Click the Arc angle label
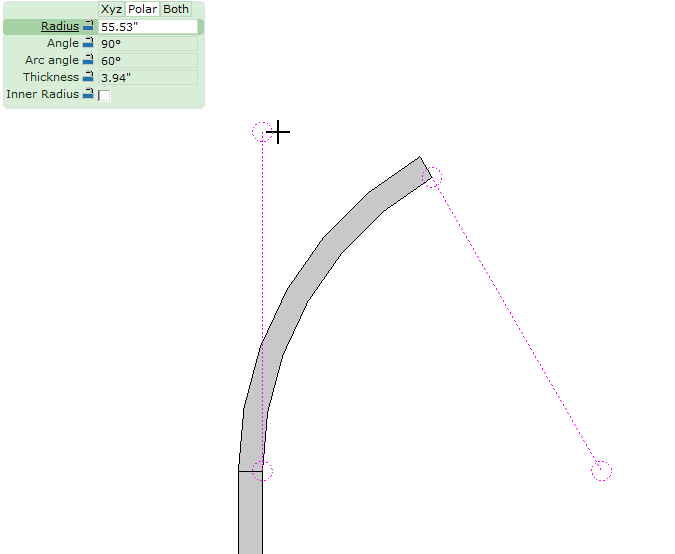This screenshot has width=675, height=554. coord(52,60)
